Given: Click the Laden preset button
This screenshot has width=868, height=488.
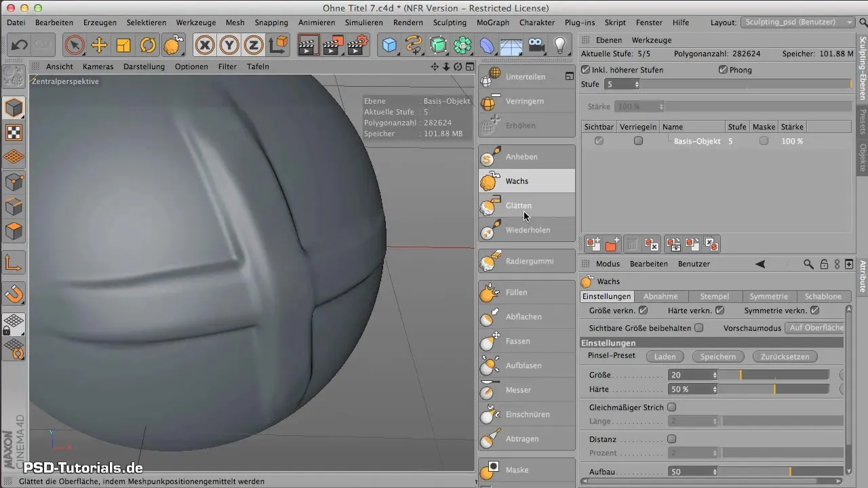Looking at the screenshot, I should click(x=665, y=357).
